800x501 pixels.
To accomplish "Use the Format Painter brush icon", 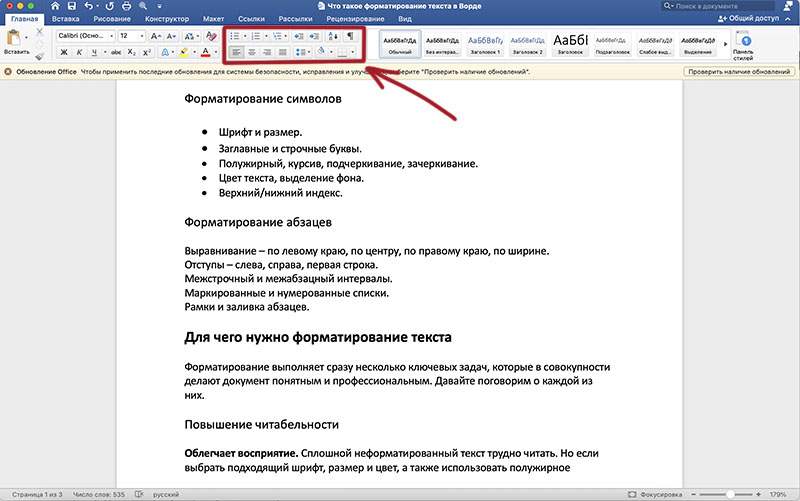I will [x=40, y=55].
